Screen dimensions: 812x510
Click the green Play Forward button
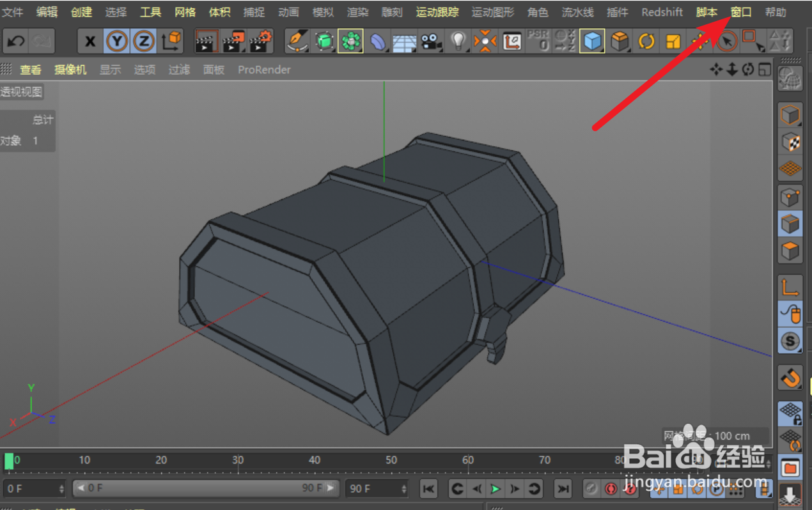tap(496, 489)
